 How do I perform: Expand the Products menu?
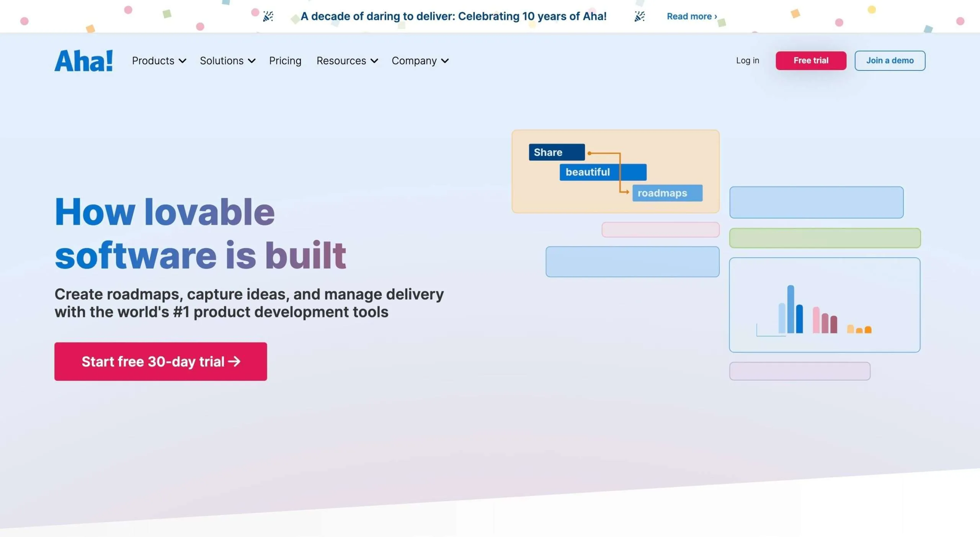click(159, 61)
